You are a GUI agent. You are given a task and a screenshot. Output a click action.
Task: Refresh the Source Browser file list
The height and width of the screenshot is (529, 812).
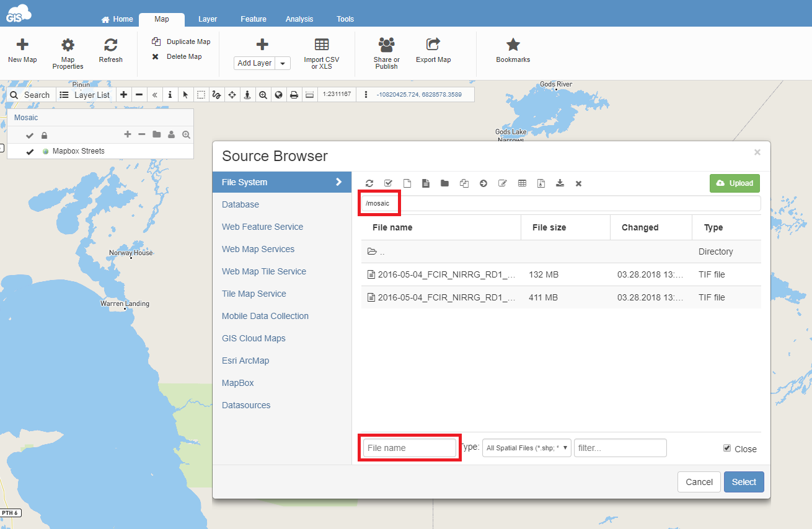click(x=369, y=183)
